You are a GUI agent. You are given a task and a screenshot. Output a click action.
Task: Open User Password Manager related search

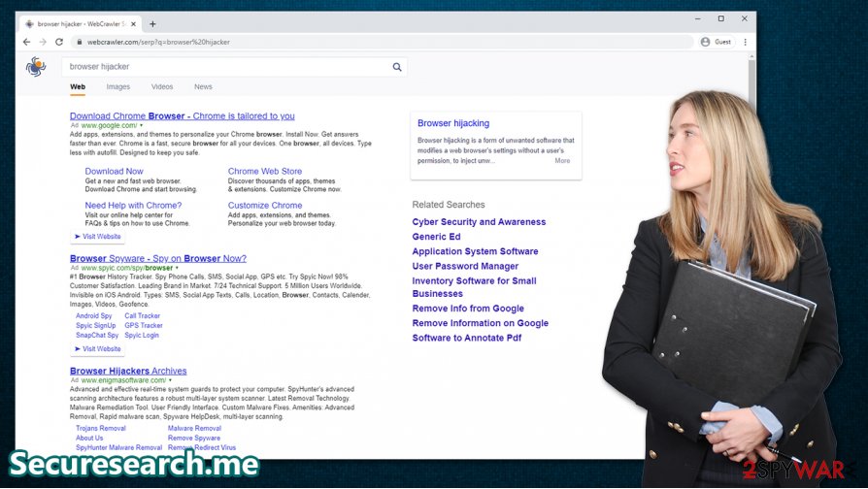point(465,266)
